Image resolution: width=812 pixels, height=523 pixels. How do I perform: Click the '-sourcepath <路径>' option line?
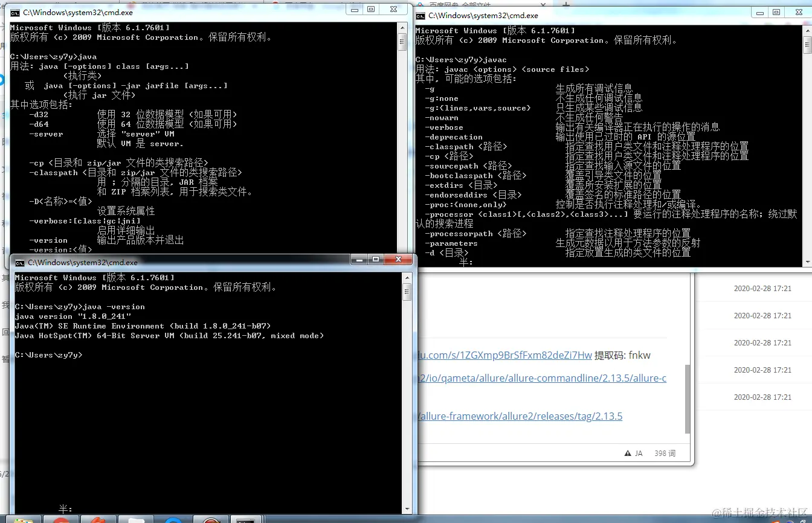point(553,166)
